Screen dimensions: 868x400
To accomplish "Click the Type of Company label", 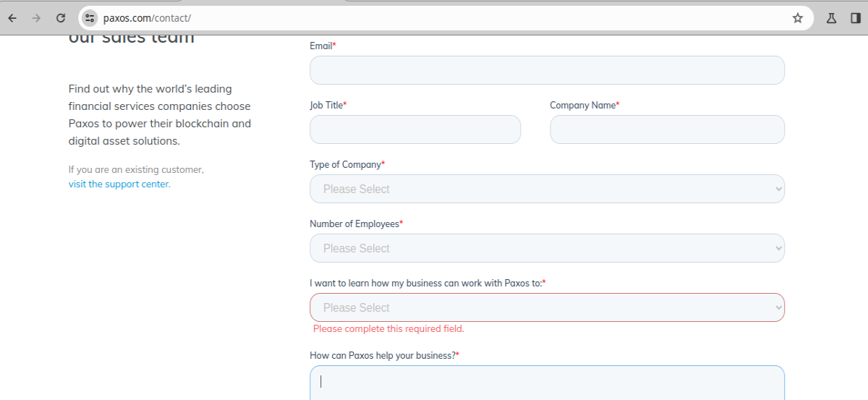I will [x=347, y=164].
